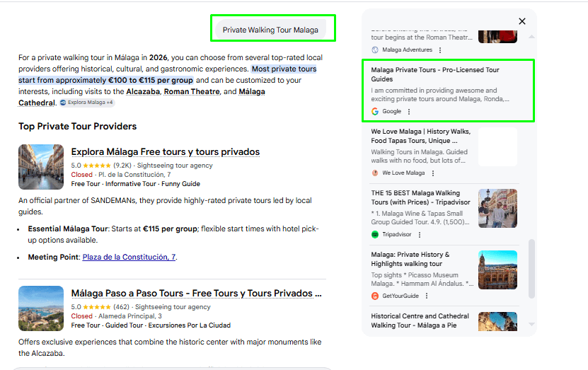Open three-dot menu beside We Love Malaga
Image resolution: width=588 pixels, height=370 pixels.
coord(433,173)
